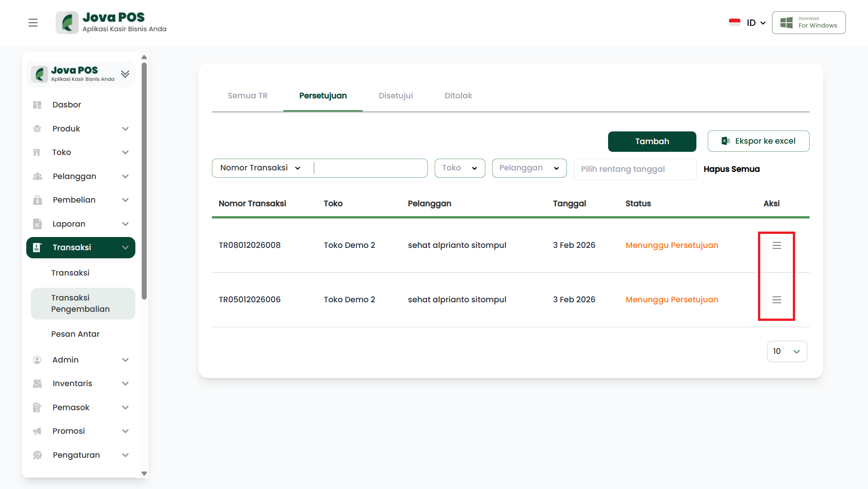
Task: Click the Dasbor icon in the sidebar
Action: click(x=37, y=105)
